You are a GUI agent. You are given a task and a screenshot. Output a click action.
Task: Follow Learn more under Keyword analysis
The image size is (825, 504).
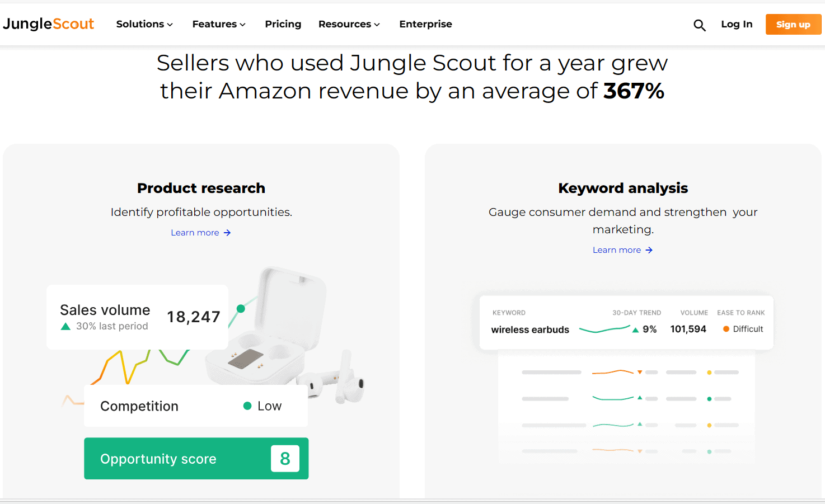[x=617, y=250]
